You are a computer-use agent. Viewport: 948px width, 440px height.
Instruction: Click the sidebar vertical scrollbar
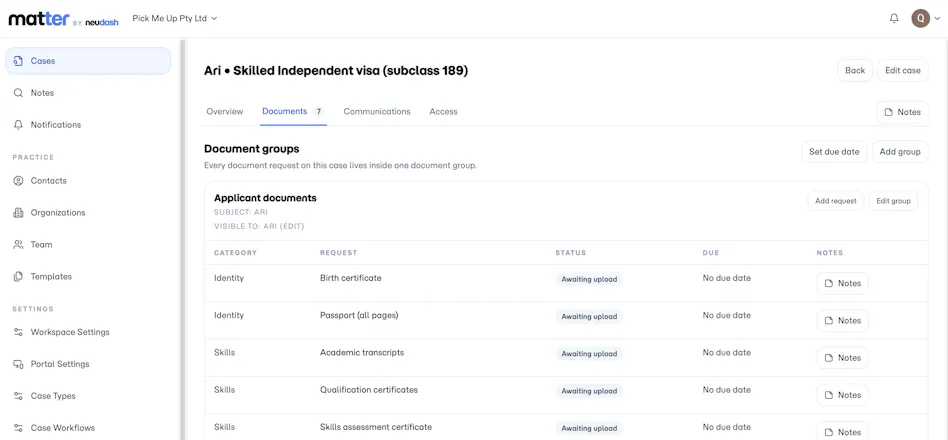pyautogui.click(x=183, y=239)
